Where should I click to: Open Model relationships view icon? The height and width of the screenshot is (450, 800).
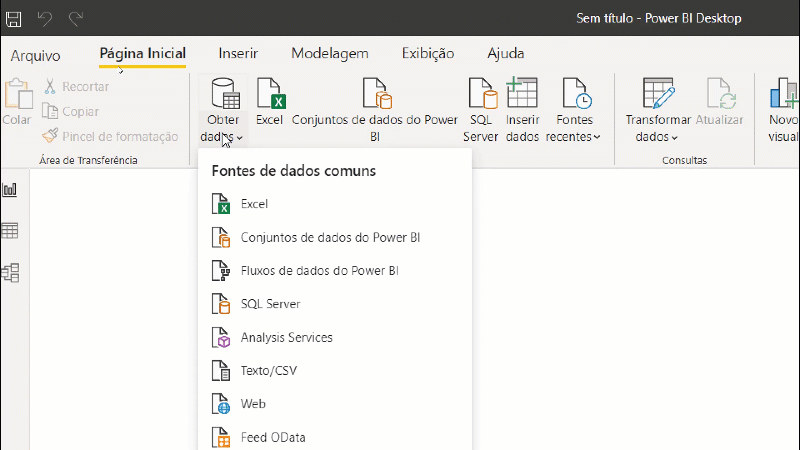click(10, 273)
